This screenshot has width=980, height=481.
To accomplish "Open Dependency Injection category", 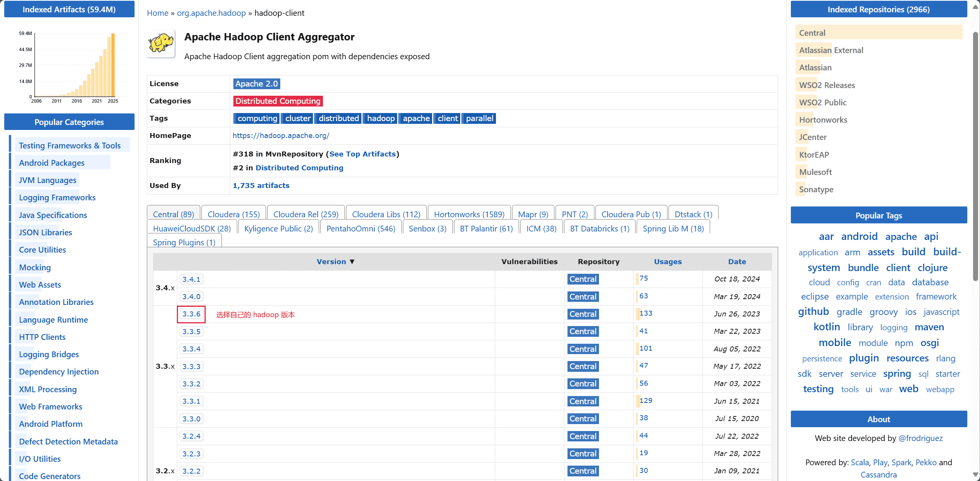I will click(x=59, y=371).
